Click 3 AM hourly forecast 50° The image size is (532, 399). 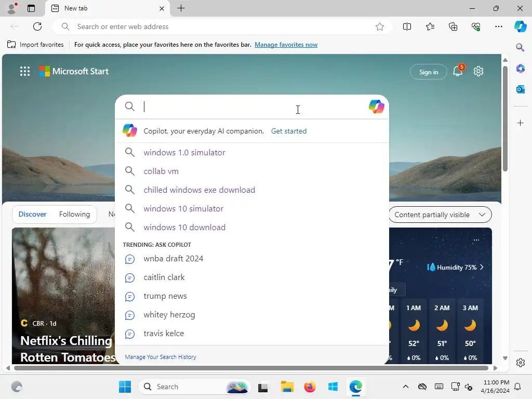pyautogui.click(x=470, y=333)
